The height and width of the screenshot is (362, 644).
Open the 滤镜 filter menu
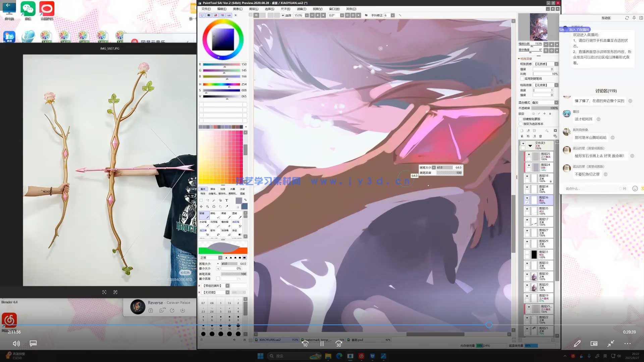(301, 9)
